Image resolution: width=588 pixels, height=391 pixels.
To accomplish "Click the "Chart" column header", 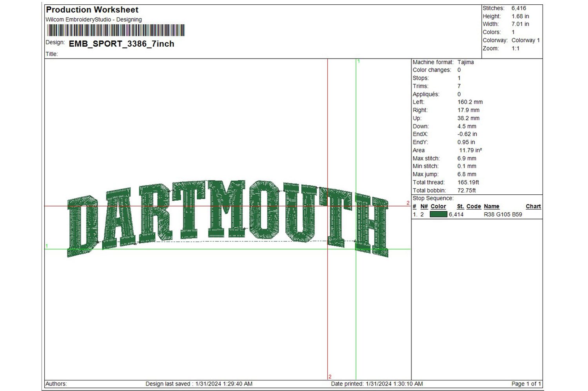I will tap(534, 206).
